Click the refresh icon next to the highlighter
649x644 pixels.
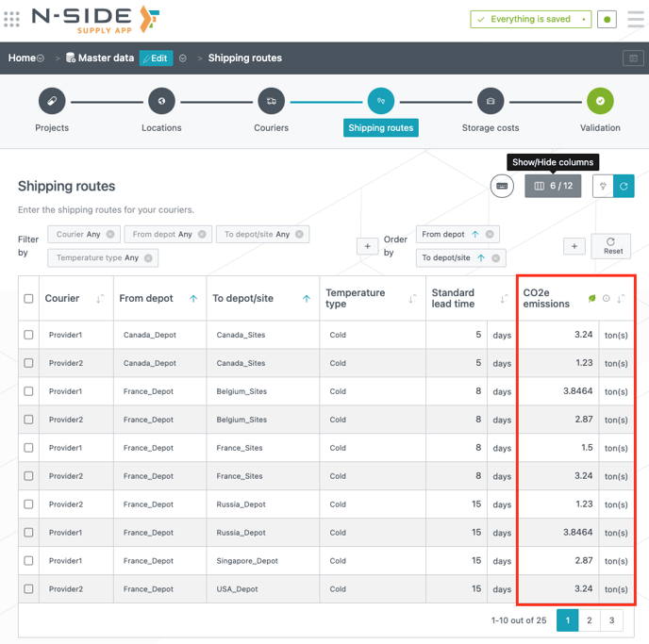[624, 187]
